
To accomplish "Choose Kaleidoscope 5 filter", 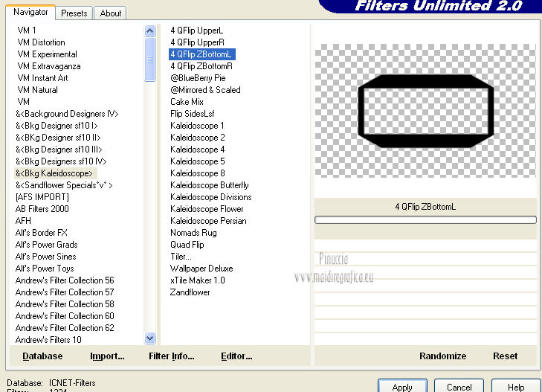I will pyautogui.click(x=197, y=161).
